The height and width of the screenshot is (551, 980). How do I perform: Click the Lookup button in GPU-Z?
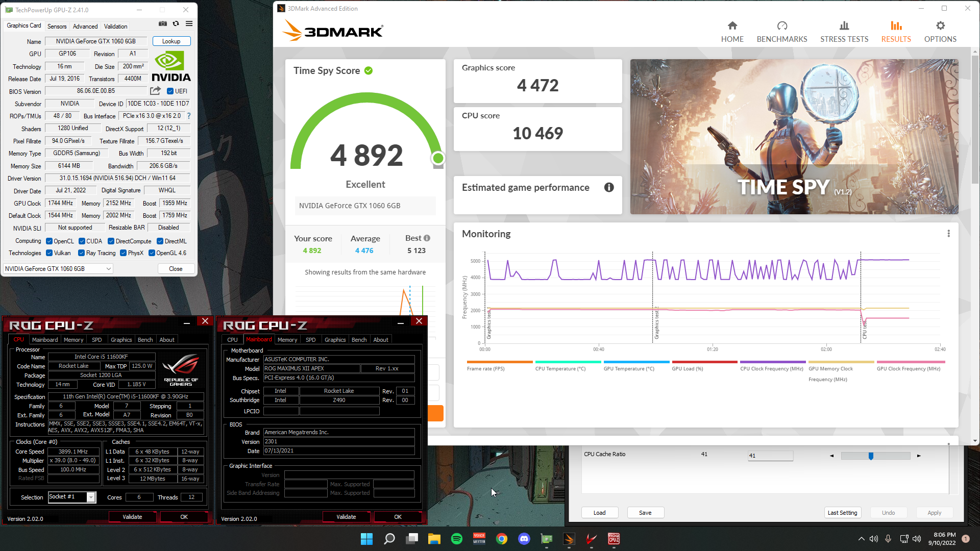click(171, 41)
